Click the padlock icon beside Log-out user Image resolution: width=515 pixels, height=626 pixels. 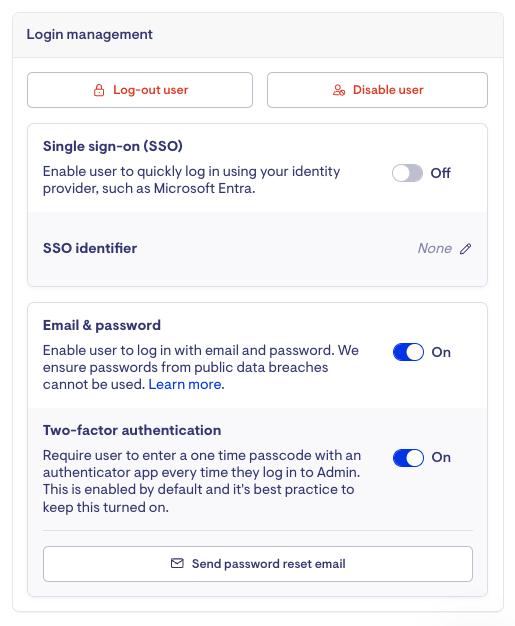(99, 90)
